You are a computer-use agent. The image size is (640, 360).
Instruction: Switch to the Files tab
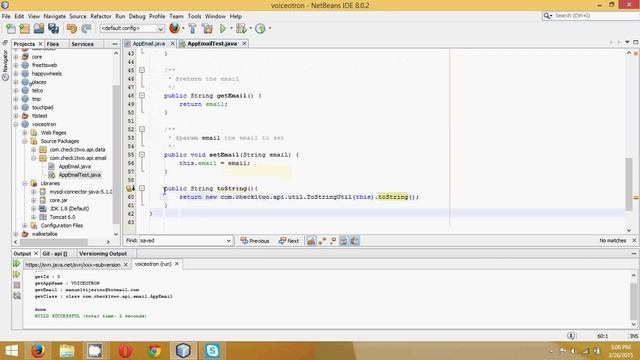[x=53, y=44]
